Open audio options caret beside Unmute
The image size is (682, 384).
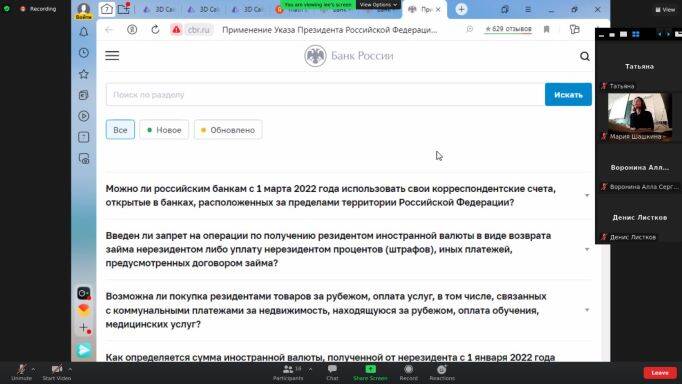click(x=33, y=369)
